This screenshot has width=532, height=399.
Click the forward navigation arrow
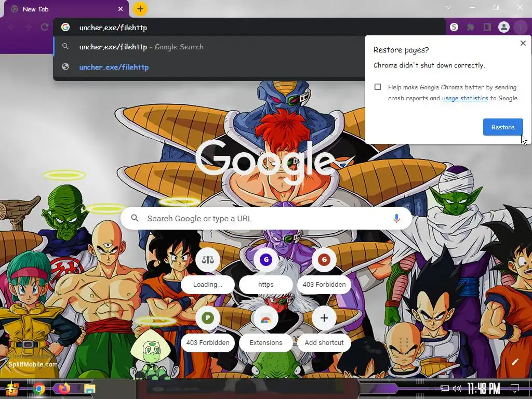28,27
